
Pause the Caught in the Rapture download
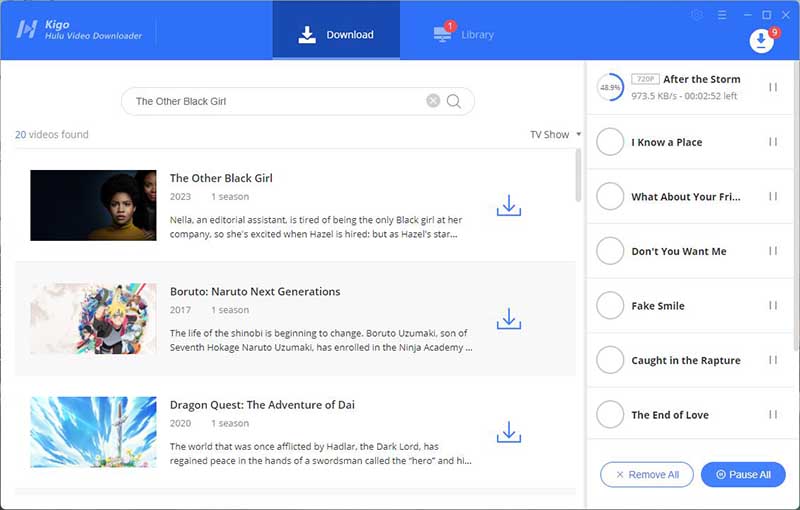pyautogui.click(x=773, y=360)
